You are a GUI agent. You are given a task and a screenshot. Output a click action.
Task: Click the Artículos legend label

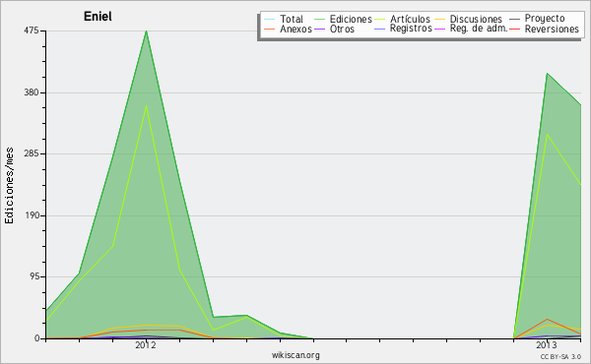click(410, 20)
